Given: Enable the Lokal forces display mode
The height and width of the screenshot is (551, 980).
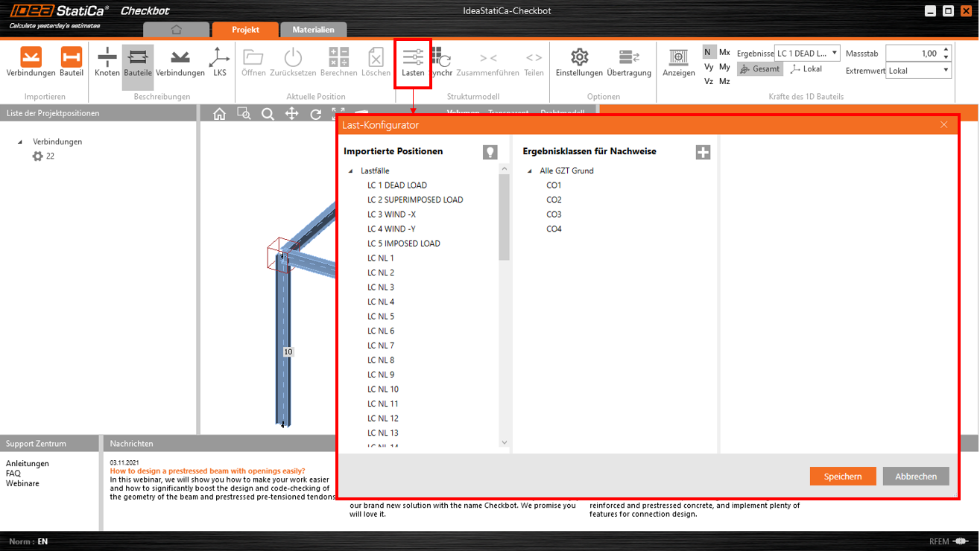Looking at the screenshot, I should [x=806, y=69].
